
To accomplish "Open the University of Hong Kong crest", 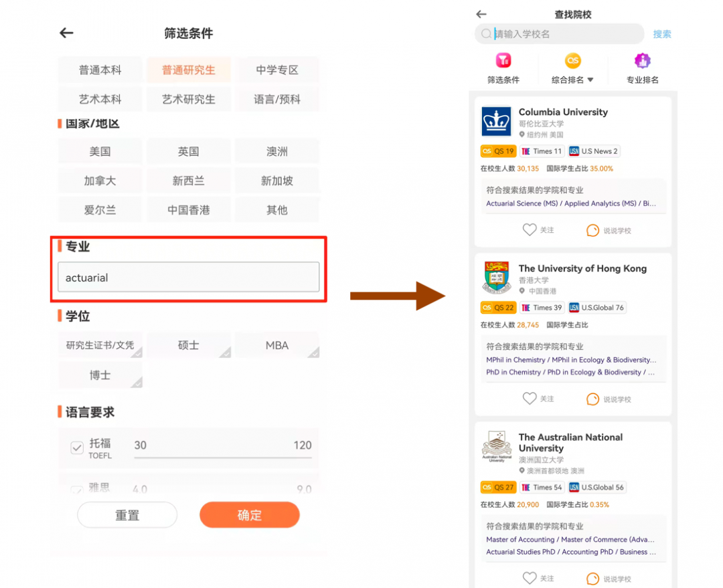I will coord(496,278).
